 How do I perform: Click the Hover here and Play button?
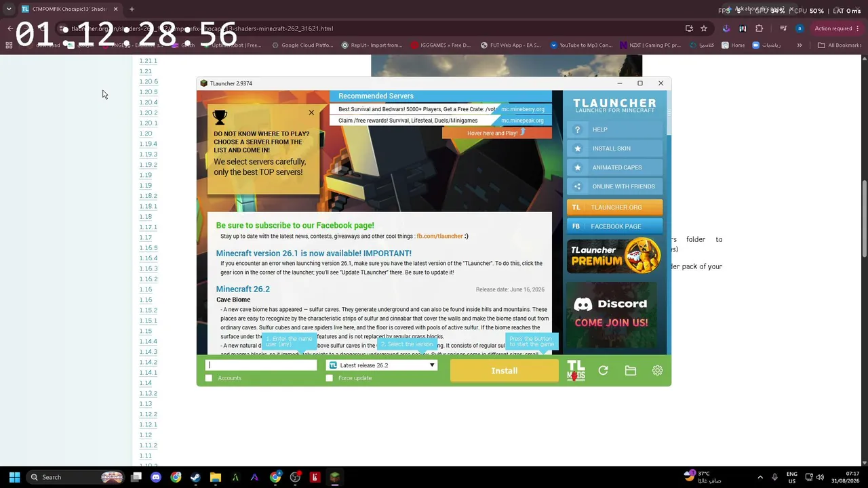click(x=497, y=133)
